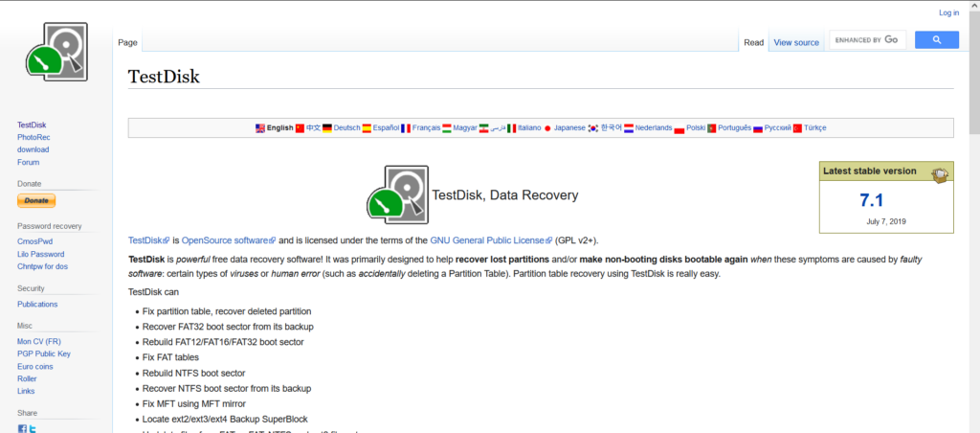
Task: Open the Page tab
Action: [x=127, y=42]
